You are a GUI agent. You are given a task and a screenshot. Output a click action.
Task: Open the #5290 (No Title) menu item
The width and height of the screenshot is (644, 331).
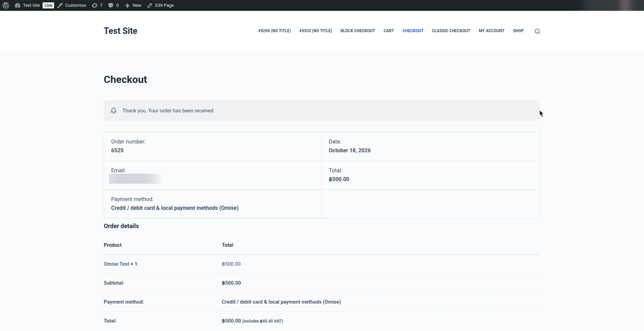click(x=274, y=31)
